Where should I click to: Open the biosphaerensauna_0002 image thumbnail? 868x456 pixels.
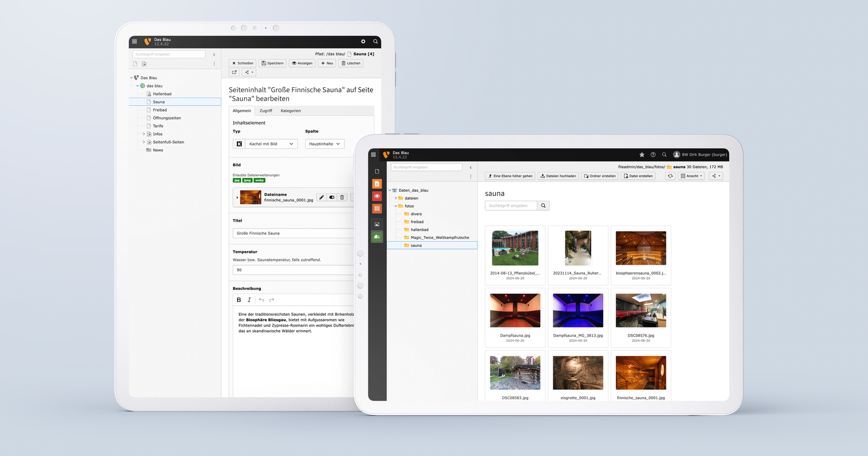coord(641,248)
